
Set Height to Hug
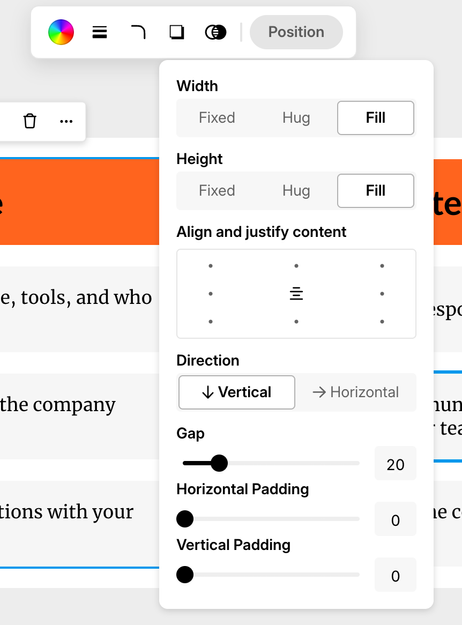(296, 191)
